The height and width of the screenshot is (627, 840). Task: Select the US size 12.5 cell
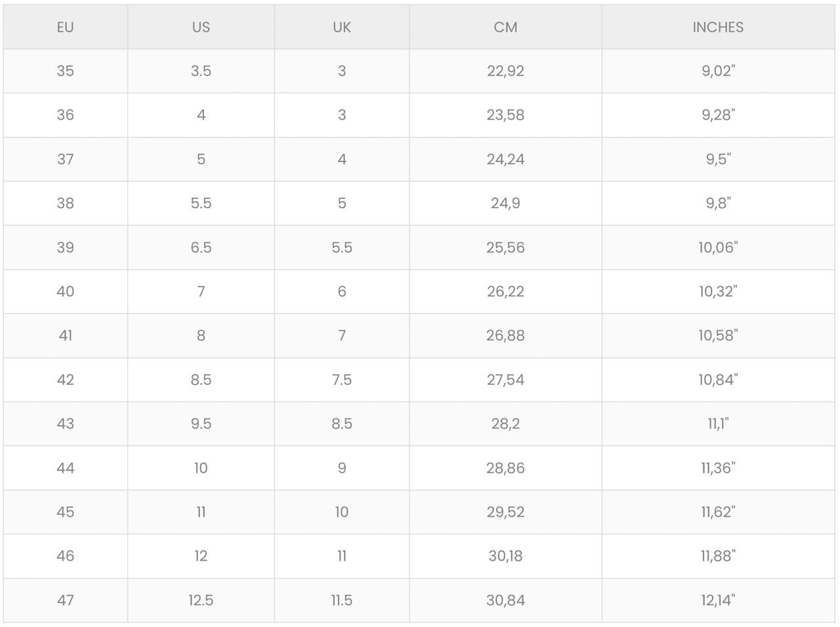pyautogui.click(x=201, y=600)
